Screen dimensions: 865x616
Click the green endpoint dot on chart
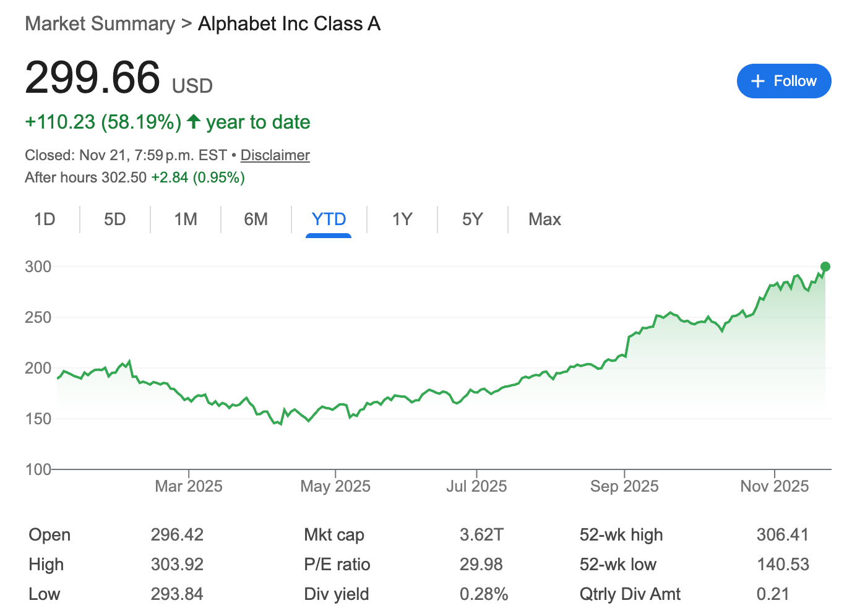click(825, 267)
